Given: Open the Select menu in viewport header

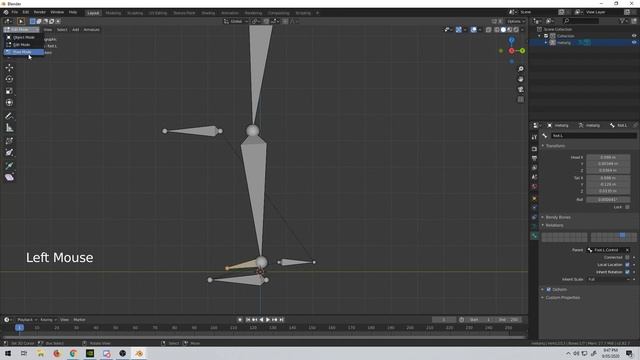Looking at the screenshot, I should pos(62,29).
